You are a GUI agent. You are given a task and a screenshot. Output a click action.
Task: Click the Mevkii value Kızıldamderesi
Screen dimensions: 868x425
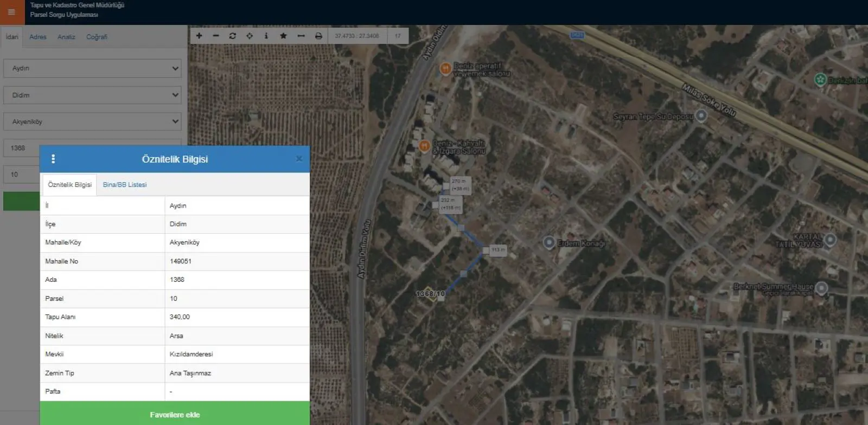[x=191, y=354]
